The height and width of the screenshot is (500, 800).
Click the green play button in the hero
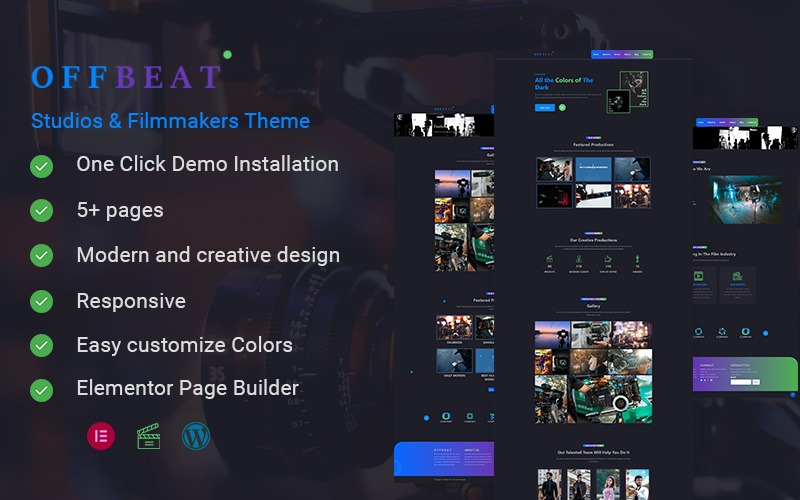(x=562, y=107)
